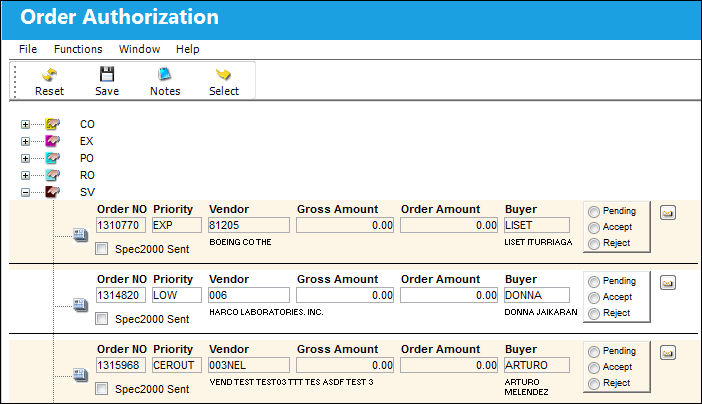Check Spec2000 Sent for order 1314820

tap(102, 318)
